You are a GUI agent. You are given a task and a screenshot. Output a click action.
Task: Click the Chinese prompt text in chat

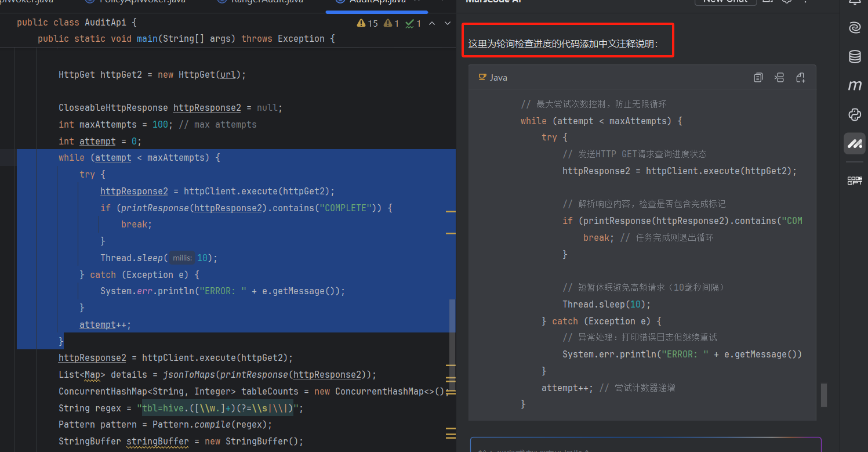click(x=564, y=44)
